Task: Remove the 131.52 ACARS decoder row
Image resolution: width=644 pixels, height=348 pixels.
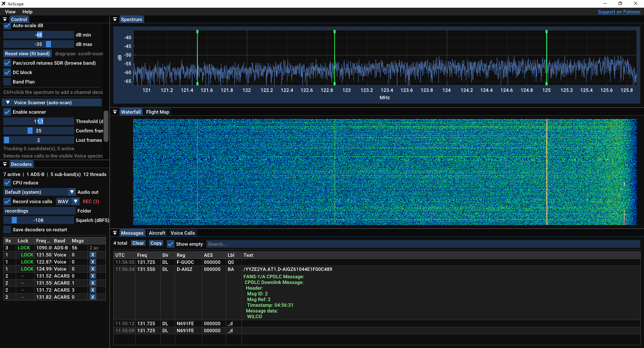Action: [93, 276]
